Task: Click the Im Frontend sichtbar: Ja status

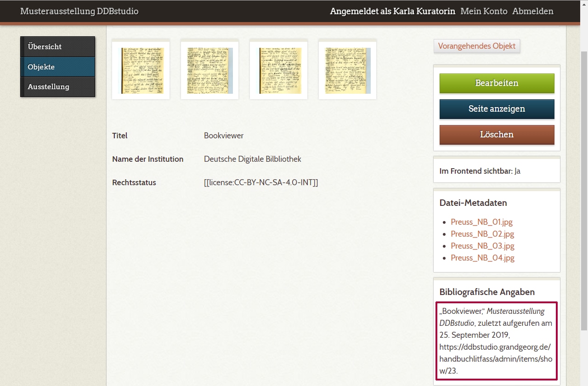Action: [x=480, y=171]
